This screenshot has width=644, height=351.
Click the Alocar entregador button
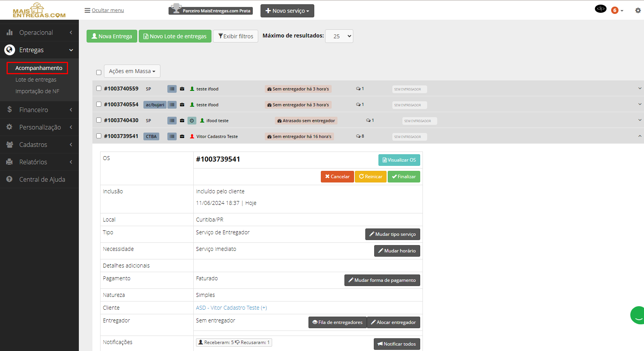click(393, 322)
